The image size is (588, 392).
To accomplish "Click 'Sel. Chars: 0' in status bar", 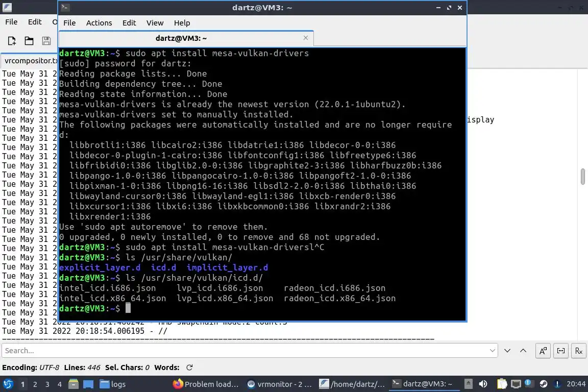I will coord(127,367).
